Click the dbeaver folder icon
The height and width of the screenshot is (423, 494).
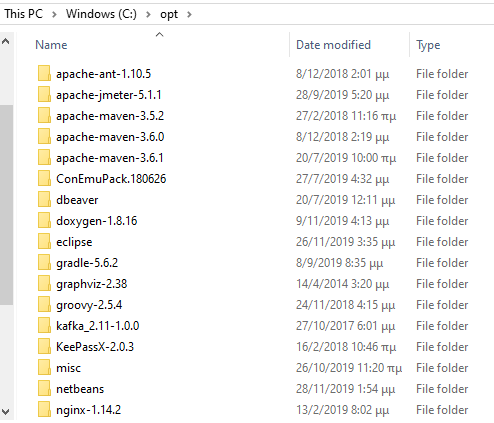44,199
